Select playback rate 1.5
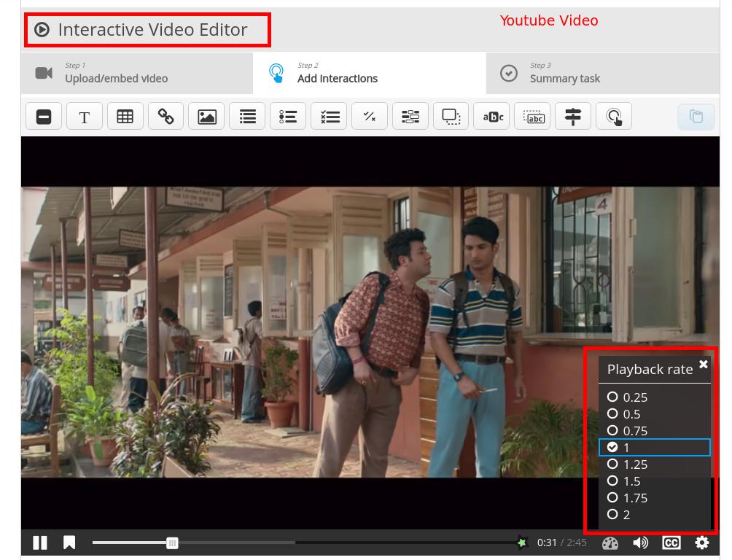The image size is (732, 560). click(x=655, y=481)
